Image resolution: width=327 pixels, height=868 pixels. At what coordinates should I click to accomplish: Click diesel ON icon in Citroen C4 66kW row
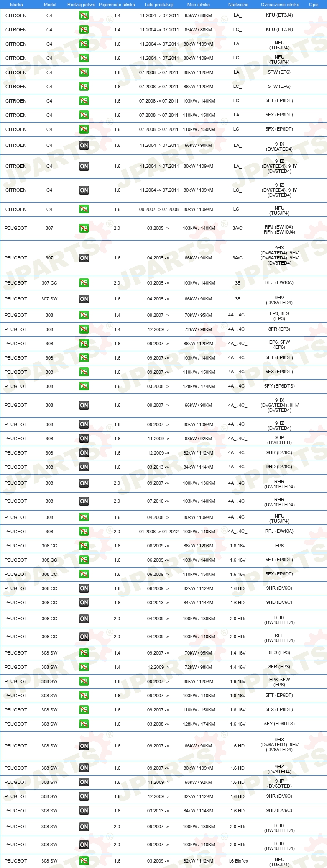[84, 146]
